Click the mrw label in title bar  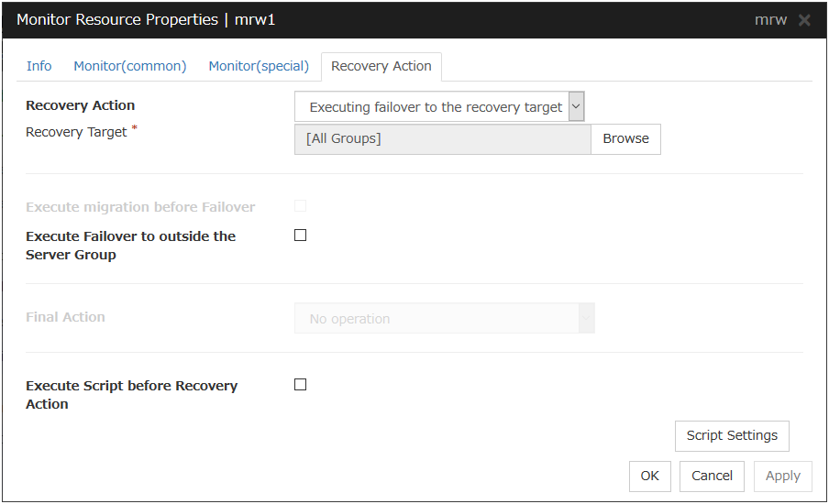(770, 20)
